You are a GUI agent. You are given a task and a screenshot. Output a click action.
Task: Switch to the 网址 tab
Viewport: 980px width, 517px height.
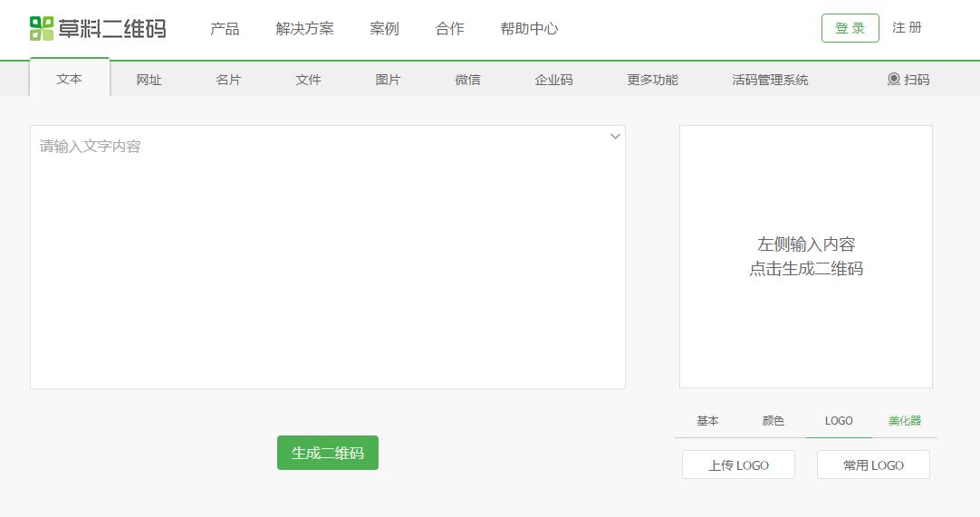tap(149, 80)
